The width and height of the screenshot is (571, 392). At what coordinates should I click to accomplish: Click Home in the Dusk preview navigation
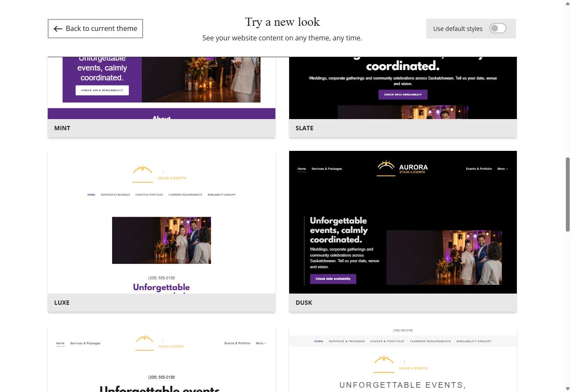pyautogui.click(x=302, y=169)
